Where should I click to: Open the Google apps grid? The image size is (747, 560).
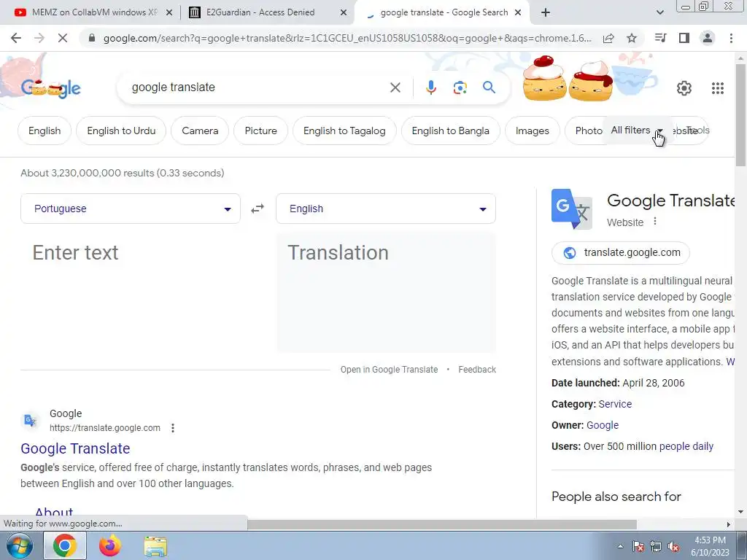tap(718, 87)
